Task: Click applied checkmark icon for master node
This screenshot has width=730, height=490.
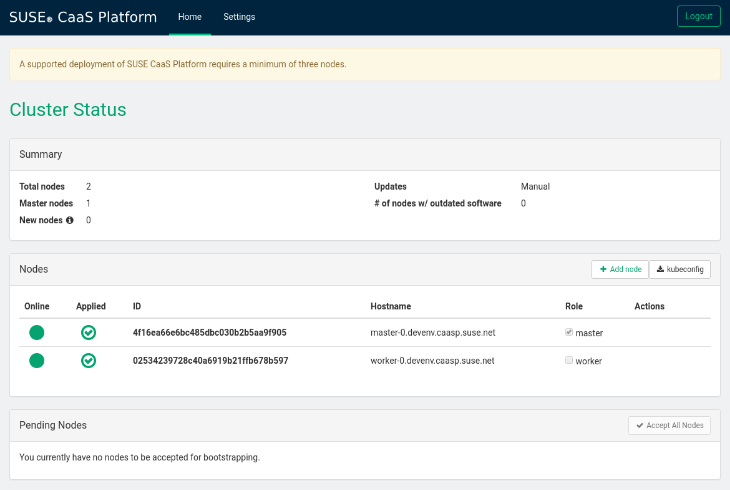Action: click(88, 332)
